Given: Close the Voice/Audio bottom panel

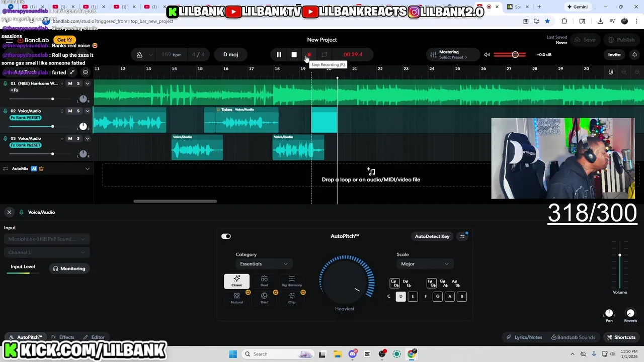Looking at the screenshot, I should (x=9, y=212).
